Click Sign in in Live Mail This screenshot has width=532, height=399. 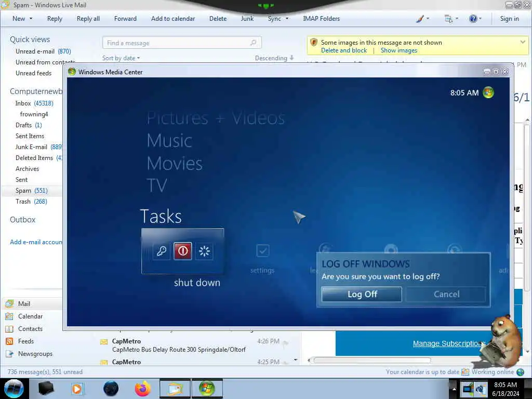[x=509, y=19]
